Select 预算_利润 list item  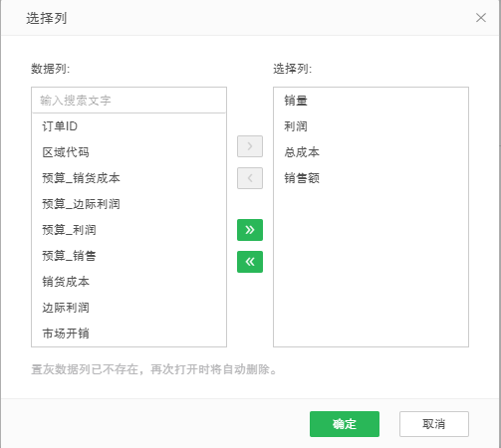128,230
